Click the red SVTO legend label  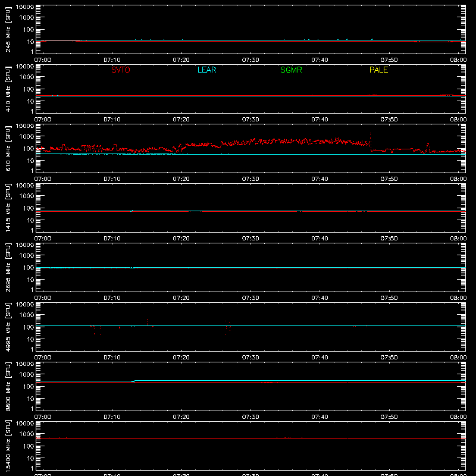[x=121, y=70]
